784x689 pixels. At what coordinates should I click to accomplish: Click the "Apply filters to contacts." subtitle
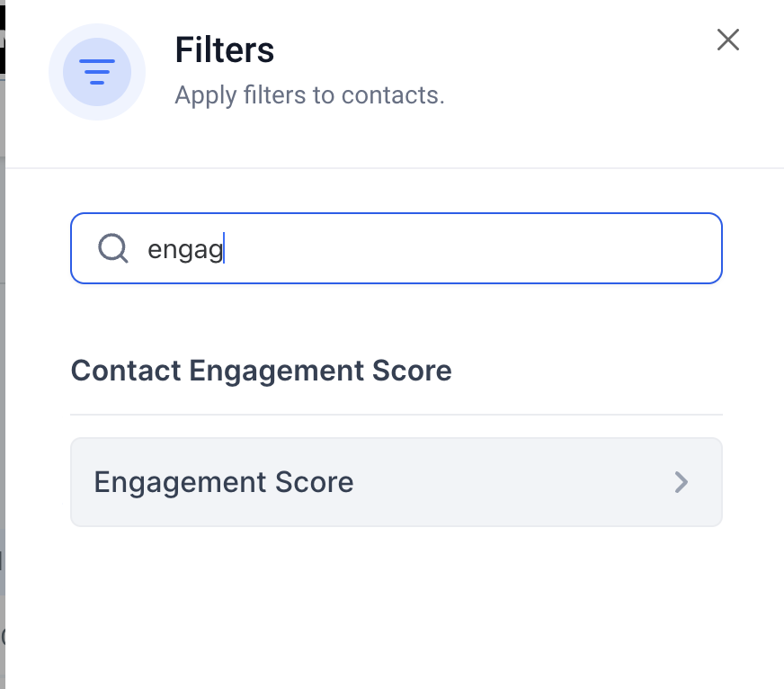click(309, 94)
